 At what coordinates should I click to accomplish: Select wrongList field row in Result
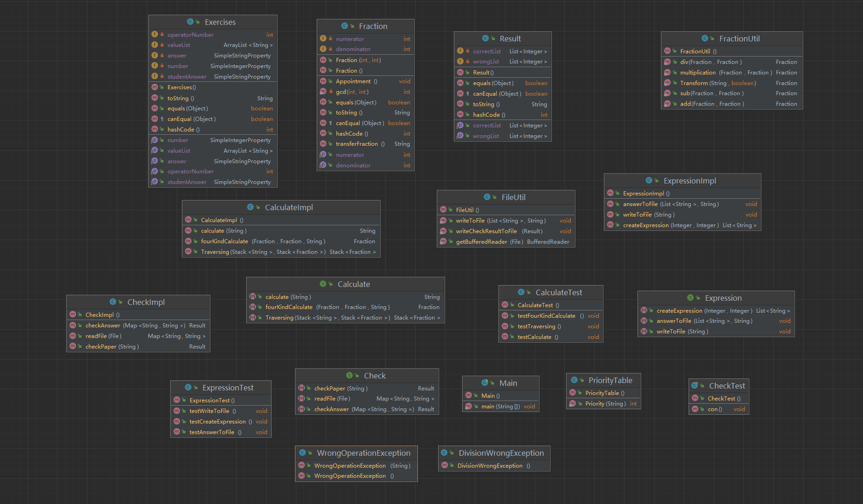point(503,62)
